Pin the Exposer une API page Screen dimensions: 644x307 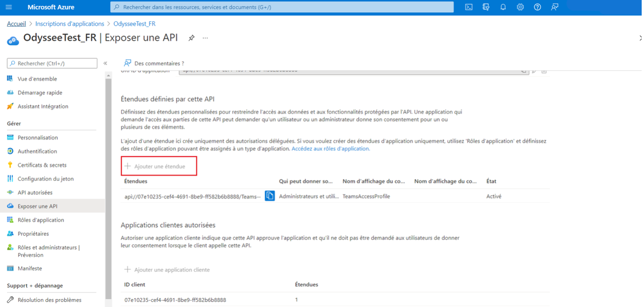(191, 38)
